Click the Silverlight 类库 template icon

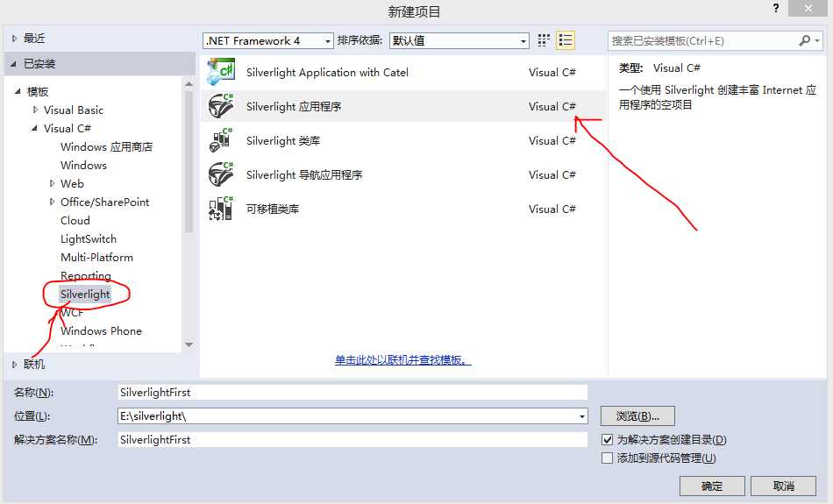click(220, 141)
